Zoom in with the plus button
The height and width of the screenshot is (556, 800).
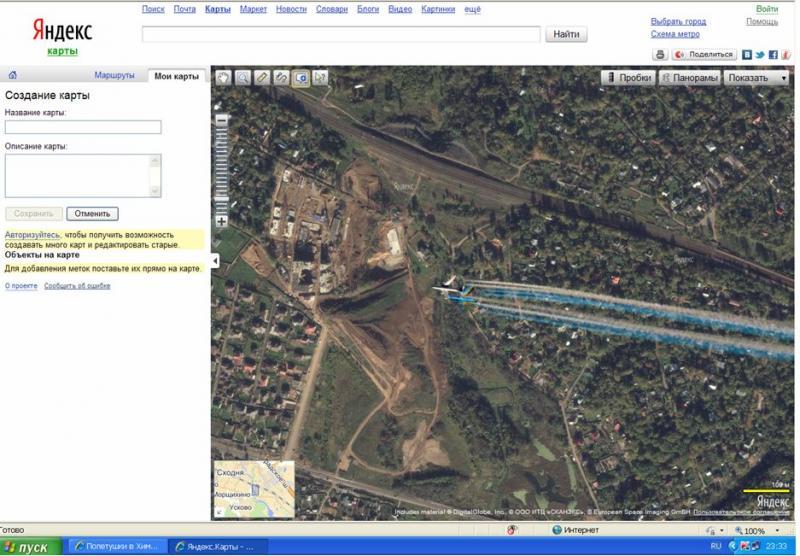(x=222, y=222)
